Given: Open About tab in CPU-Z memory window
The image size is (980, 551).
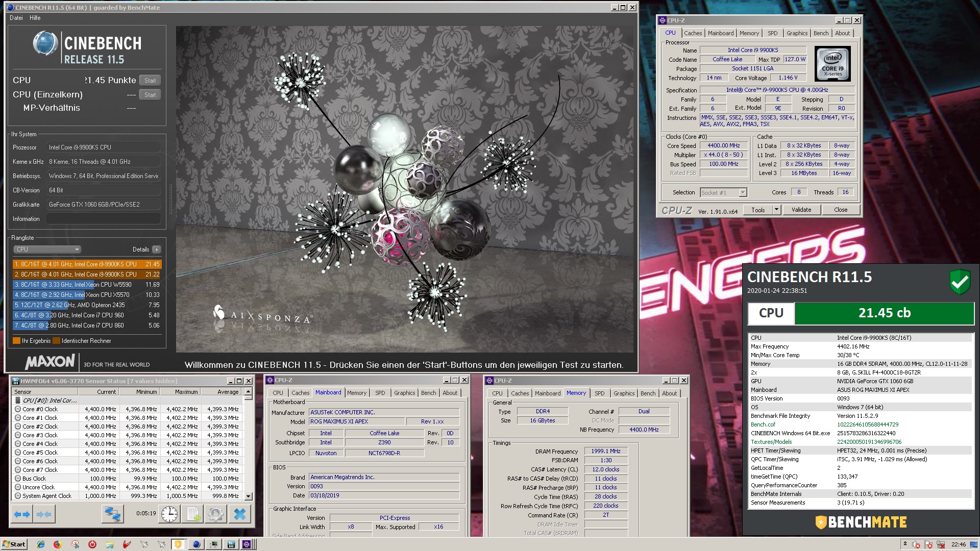Looking at the screenshot, I should [x=669, y=393].
